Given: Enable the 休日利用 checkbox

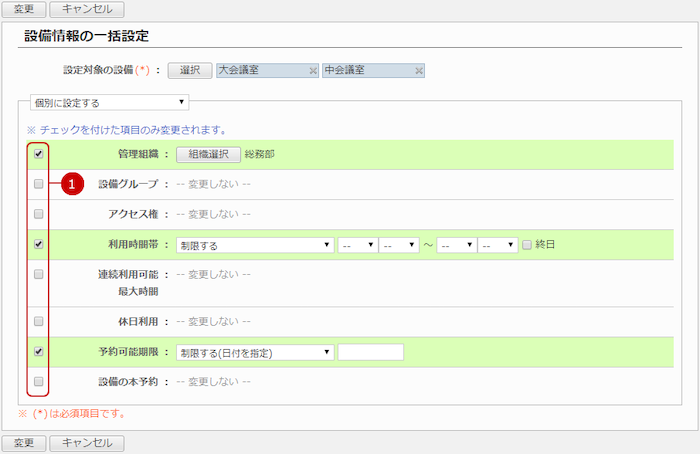Looking at the screenshot, I should click(x=38, y=321).
